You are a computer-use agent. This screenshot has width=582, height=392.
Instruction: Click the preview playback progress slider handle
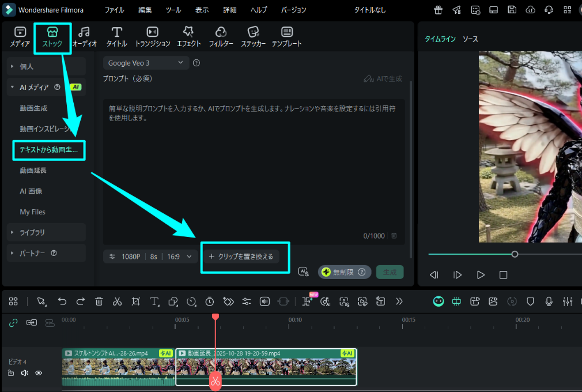point(515,254)
